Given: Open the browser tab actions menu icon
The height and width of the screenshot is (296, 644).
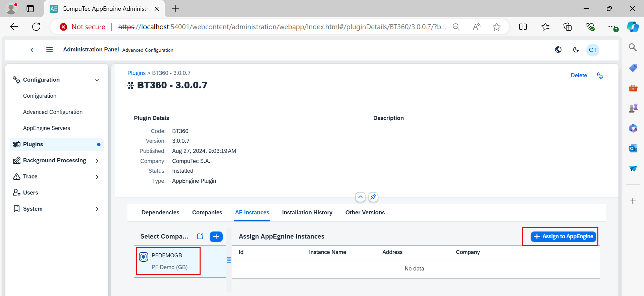Looking at the screenshot, I should (x=30, y=9).
